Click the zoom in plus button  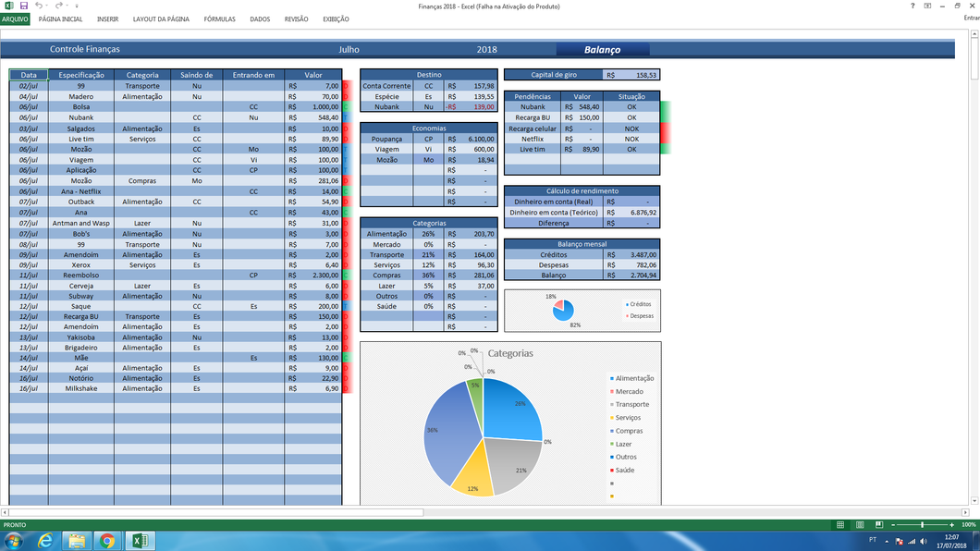(952, 524)
